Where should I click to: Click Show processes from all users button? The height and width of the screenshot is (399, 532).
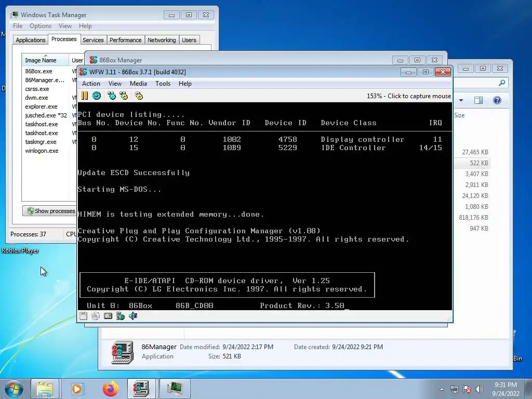[50, 211]
